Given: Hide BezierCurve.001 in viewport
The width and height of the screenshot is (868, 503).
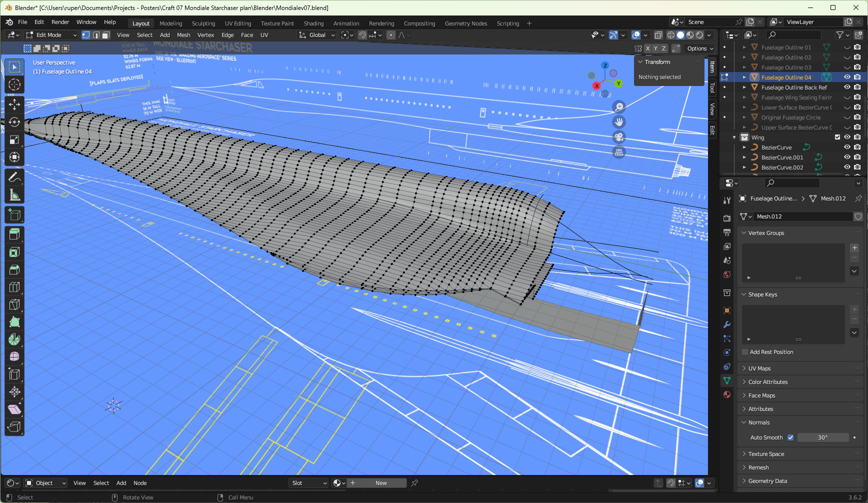Looking at the screenshot, I should (x=847, y=157).
